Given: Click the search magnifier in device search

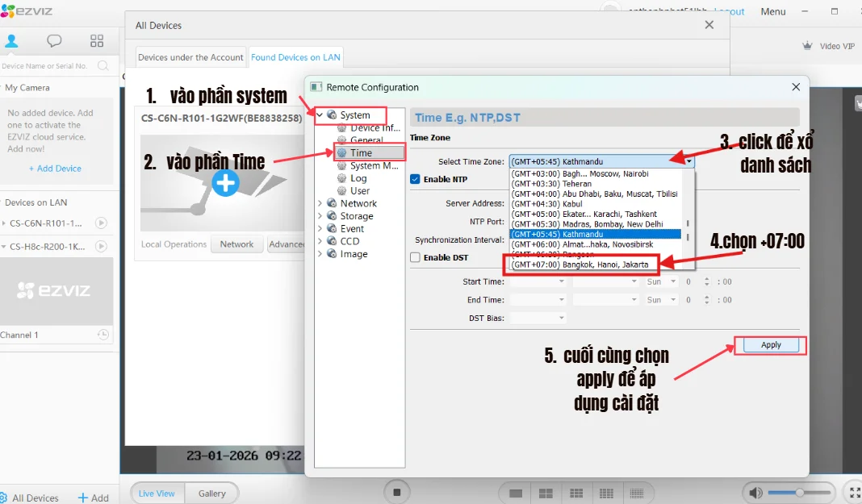Looking at the screenshot, I should (103, 66).
